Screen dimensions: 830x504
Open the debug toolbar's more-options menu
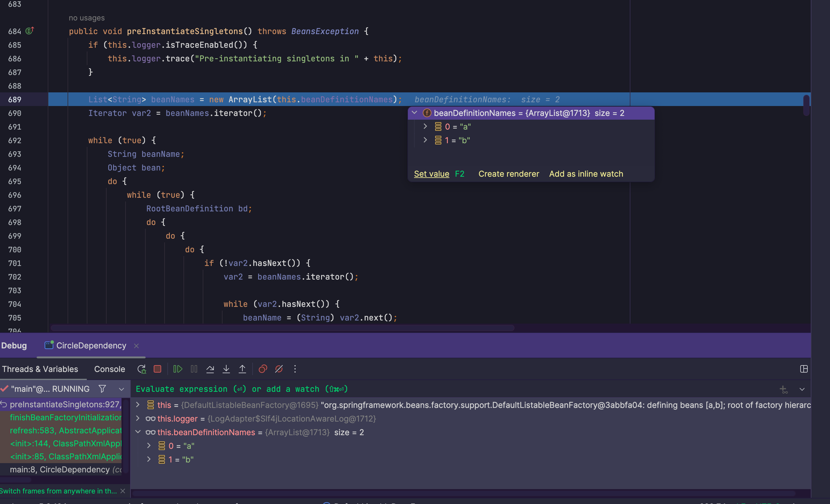point(295,369)
